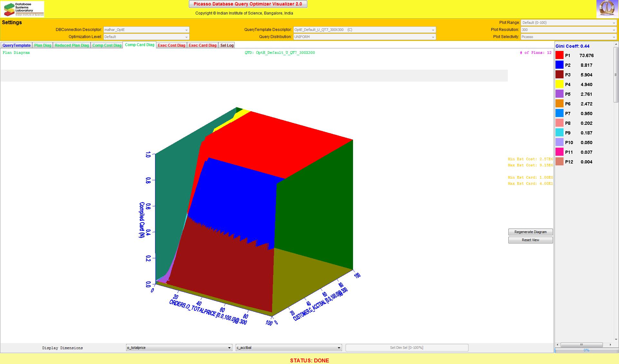The image size is (619, 364).
Task: Click the Indian Institute of Science emblem
Action: pyautogui.click(x=607, y=9)
